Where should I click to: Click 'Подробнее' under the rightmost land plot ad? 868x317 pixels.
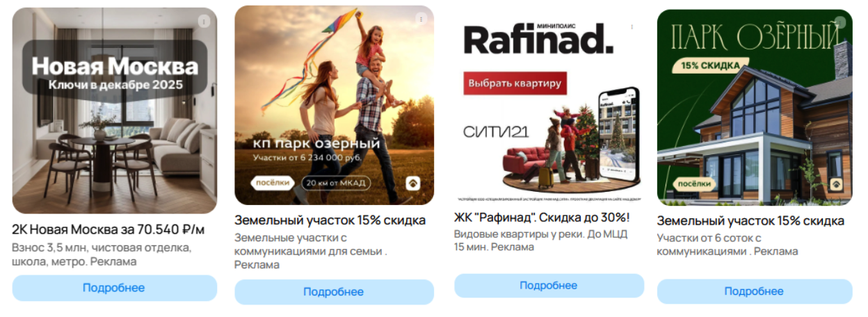point(754,291)
